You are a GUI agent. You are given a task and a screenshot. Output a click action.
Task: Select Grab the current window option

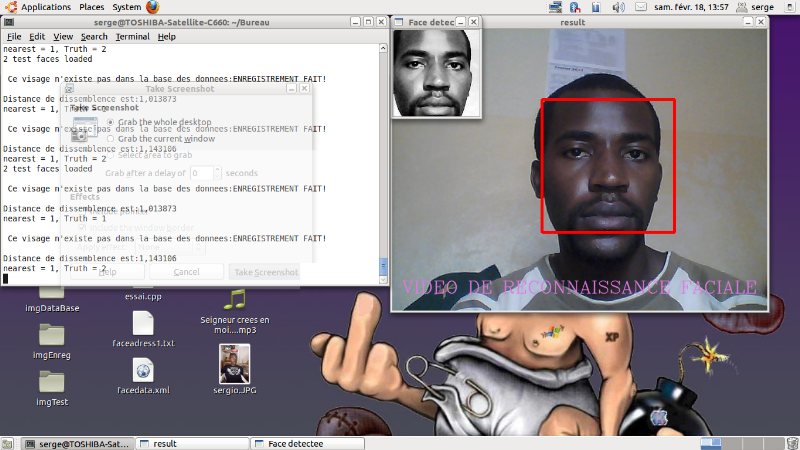(161, 139)
